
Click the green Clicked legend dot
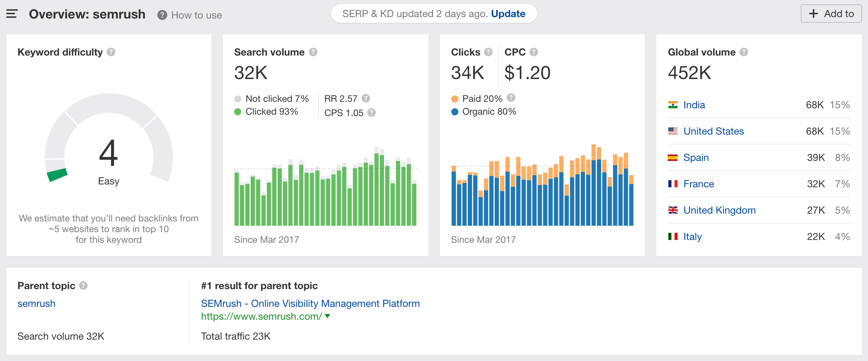click(238, 112)
